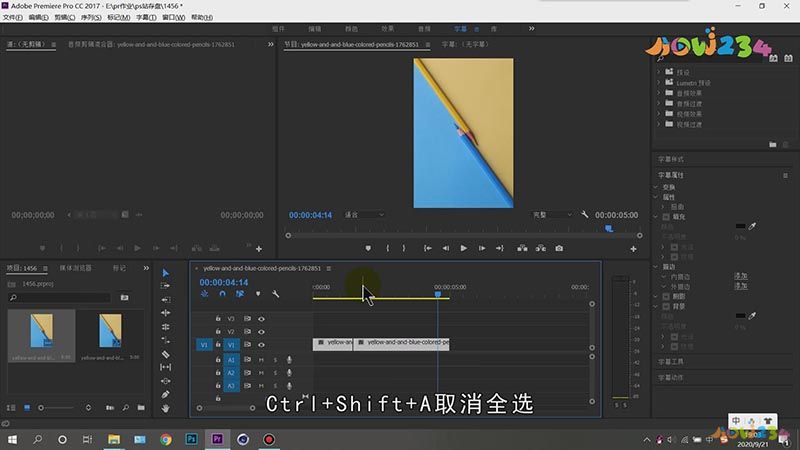
Task: Toggle V3 track output eye
Action: (x=261, y=319)
